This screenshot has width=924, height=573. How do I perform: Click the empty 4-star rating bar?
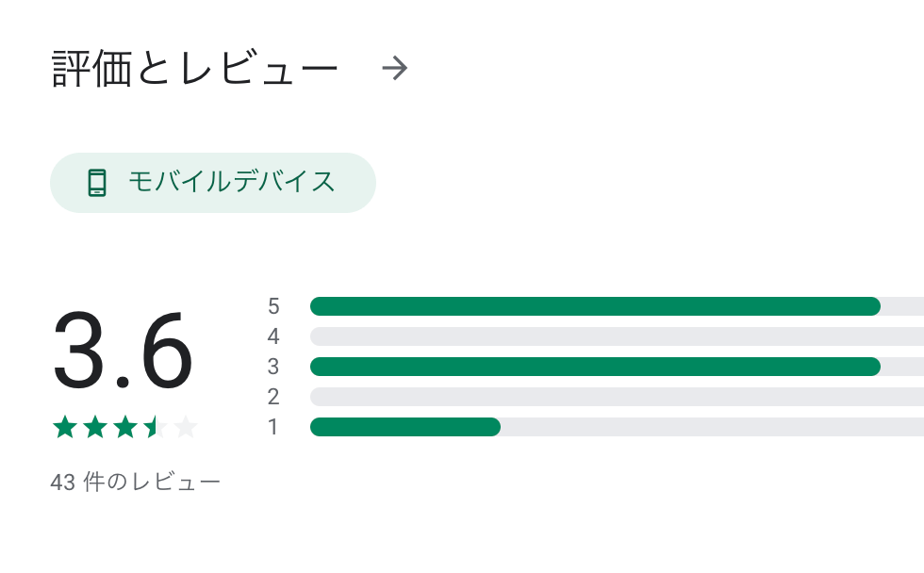pyautogui.click(x=617, y=336)
